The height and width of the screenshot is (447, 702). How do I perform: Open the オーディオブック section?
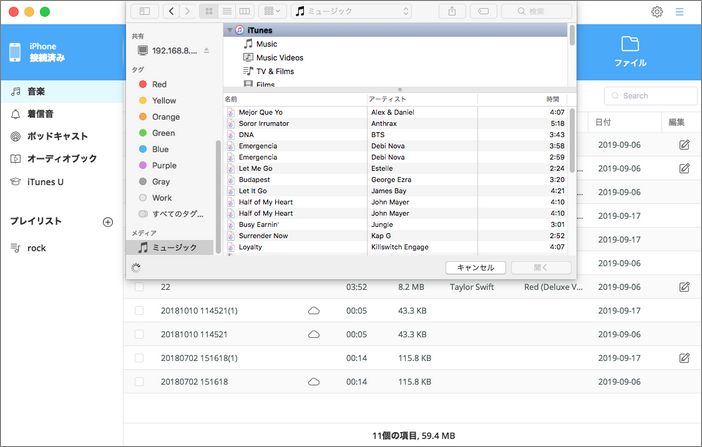click(62, 159)
